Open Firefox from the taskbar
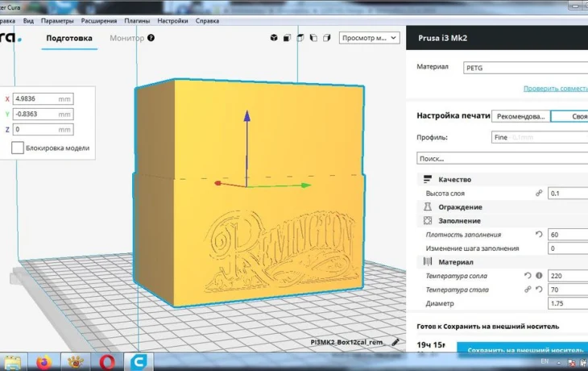 pyautogui.click(x=43, y=363)
